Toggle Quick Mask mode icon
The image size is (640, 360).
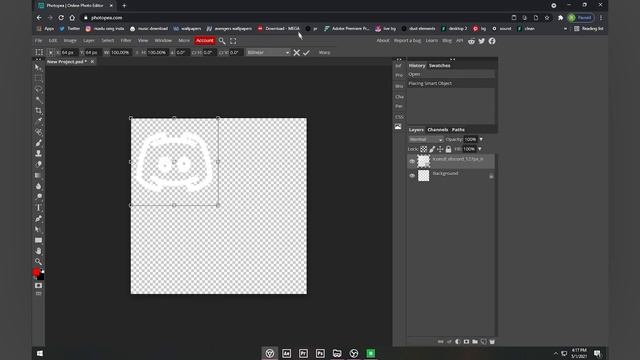38,285
